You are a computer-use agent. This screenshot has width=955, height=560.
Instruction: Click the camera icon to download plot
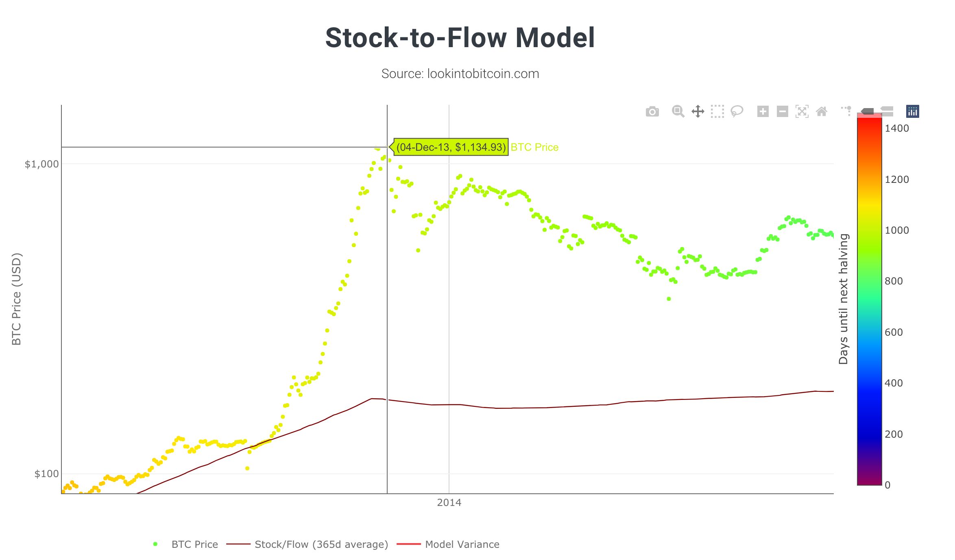(652, 112)
